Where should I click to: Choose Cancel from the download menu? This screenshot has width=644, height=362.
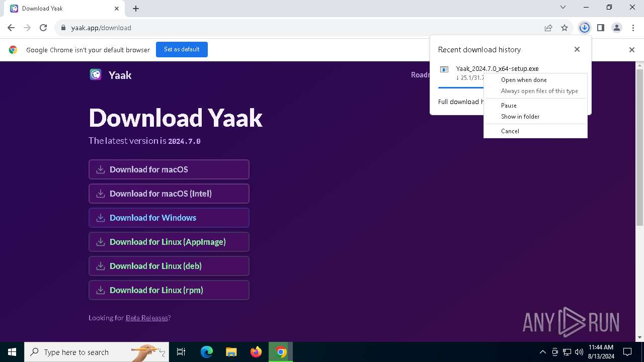535,131
